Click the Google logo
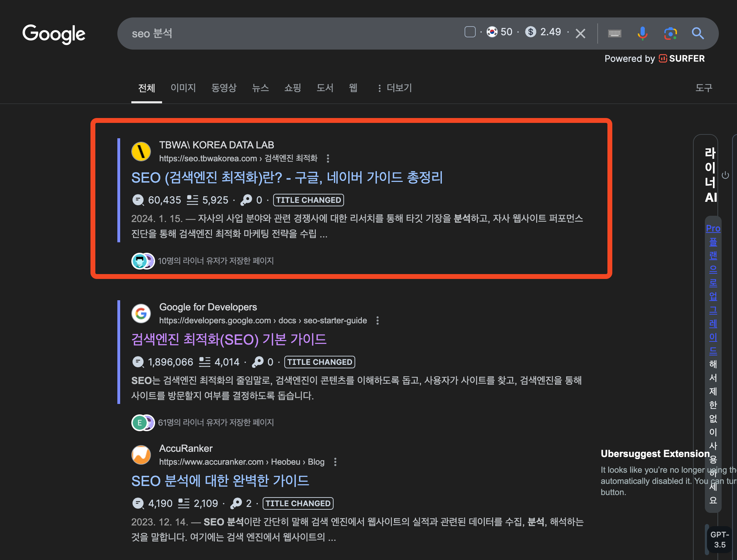 (54, 34)
